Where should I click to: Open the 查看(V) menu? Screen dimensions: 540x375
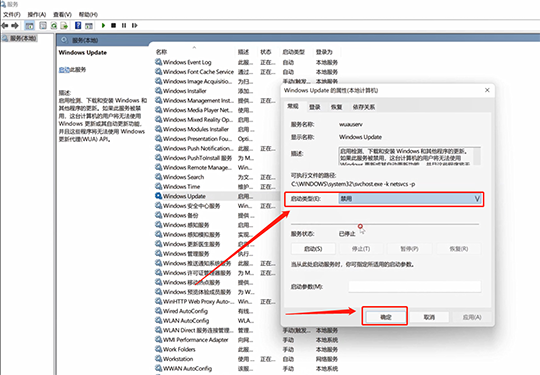[62, 14]
